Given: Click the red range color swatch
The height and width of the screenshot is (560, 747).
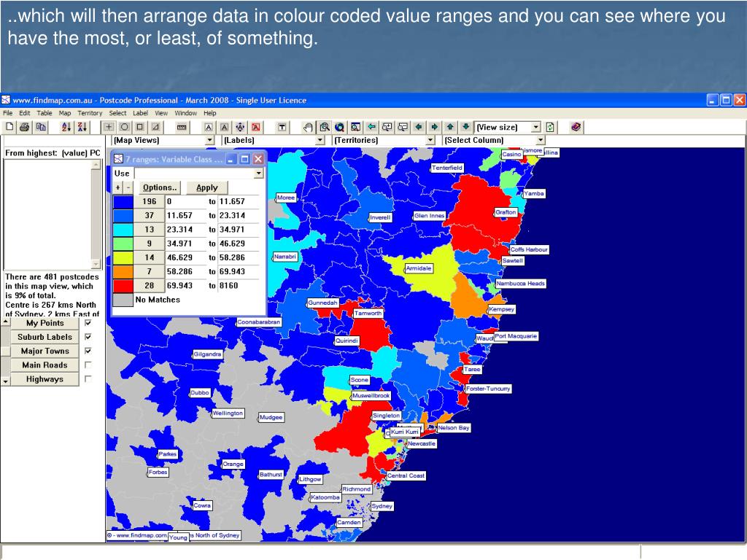Looking at the screenshot, I should 123,286.
